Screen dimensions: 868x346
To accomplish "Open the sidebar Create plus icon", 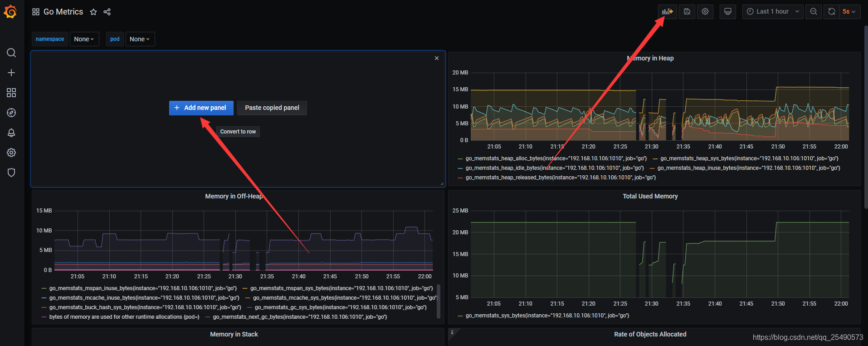I will tap(11, 73).
